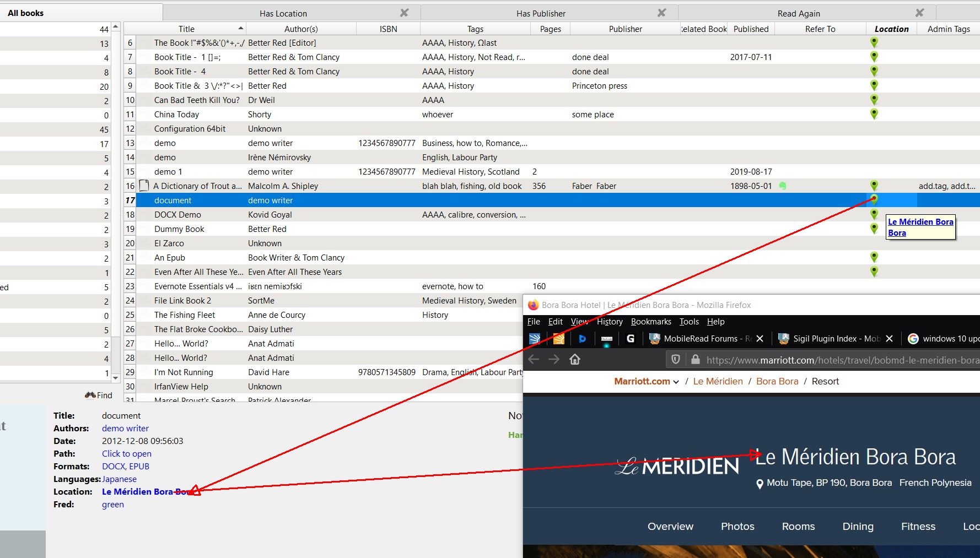Open the Firefox File menu
The height and width of the screenshot is (558, 980).
point(534,322)
